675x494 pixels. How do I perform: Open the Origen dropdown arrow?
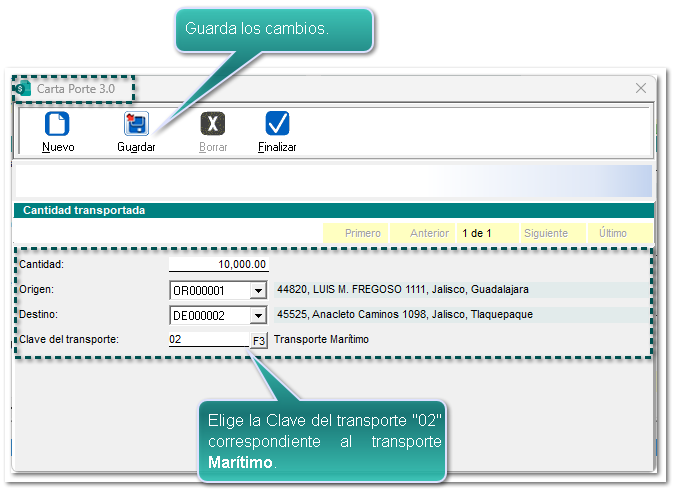pyautogui.click(x=258, y=290)
